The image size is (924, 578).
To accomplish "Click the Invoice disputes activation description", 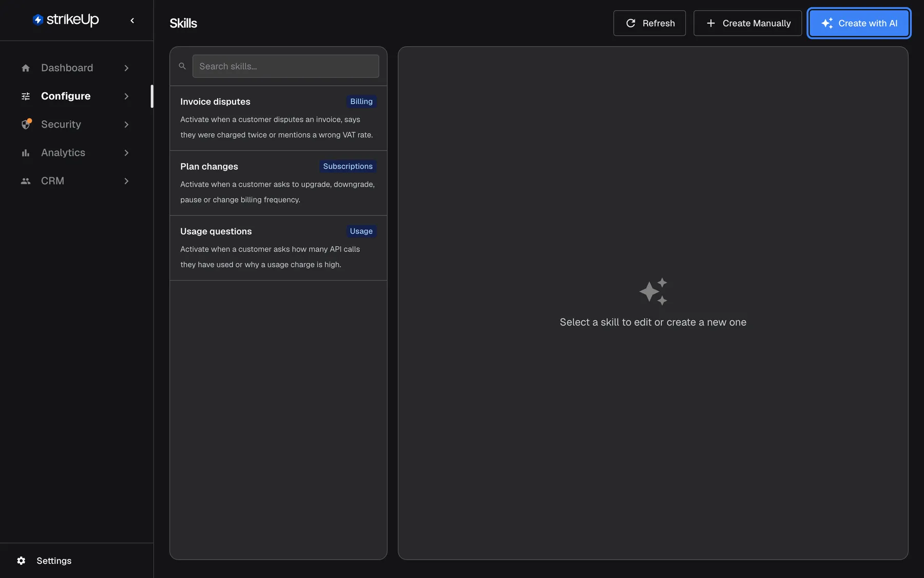I will pos(277,127).
